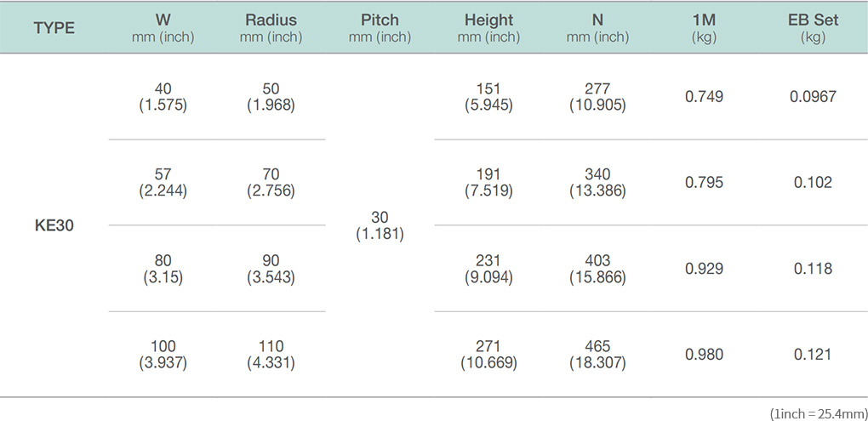Select the Pitch column header

(380, 29)
